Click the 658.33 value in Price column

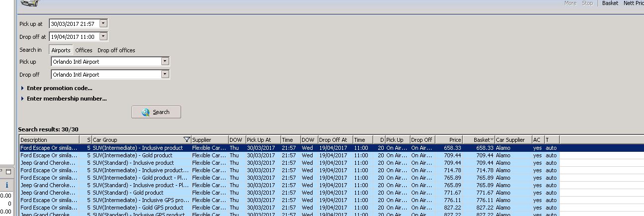point(452,148)
